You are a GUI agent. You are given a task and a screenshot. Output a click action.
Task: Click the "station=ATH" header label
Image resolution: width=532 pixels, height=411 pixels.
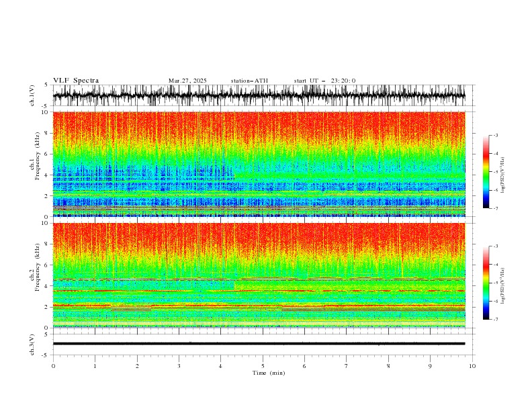[x=249, y=81]
